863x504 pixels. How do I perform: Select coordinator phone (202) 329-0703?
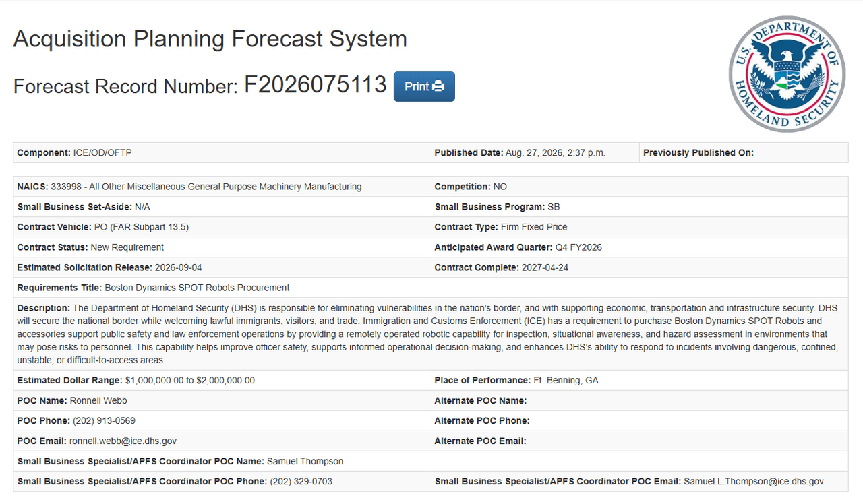click(301, 482)
